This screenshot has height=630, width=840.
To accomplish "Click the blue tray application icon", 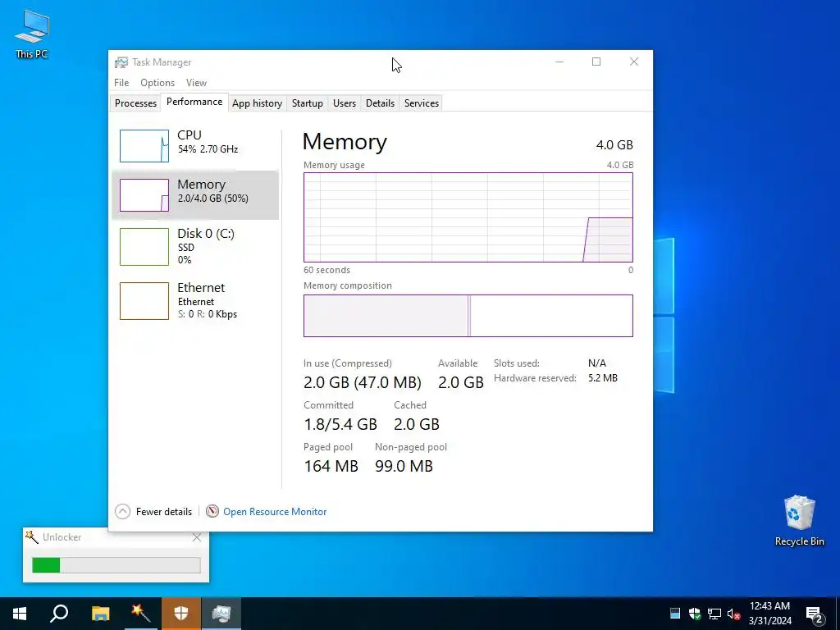I will click(x=675, y=614).
